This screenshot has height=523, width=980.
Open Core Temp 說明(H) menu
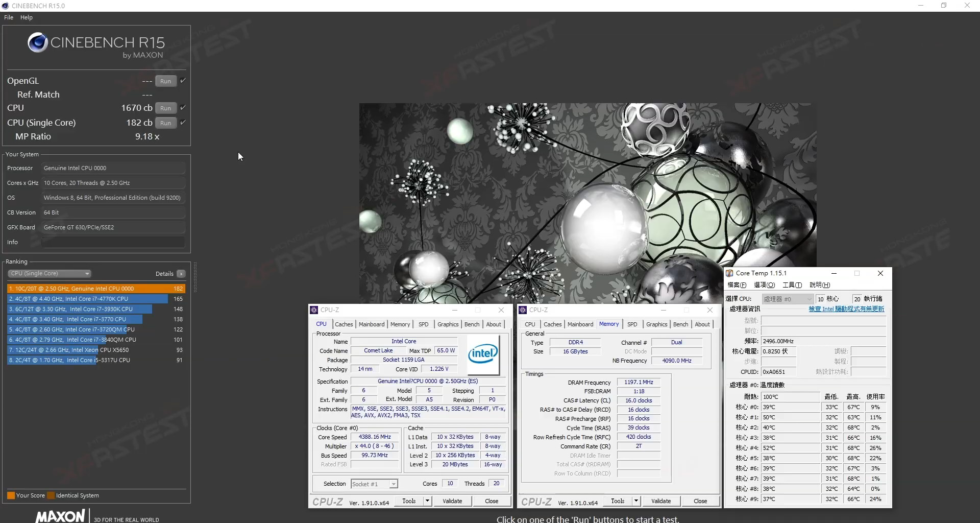[820, 285]
